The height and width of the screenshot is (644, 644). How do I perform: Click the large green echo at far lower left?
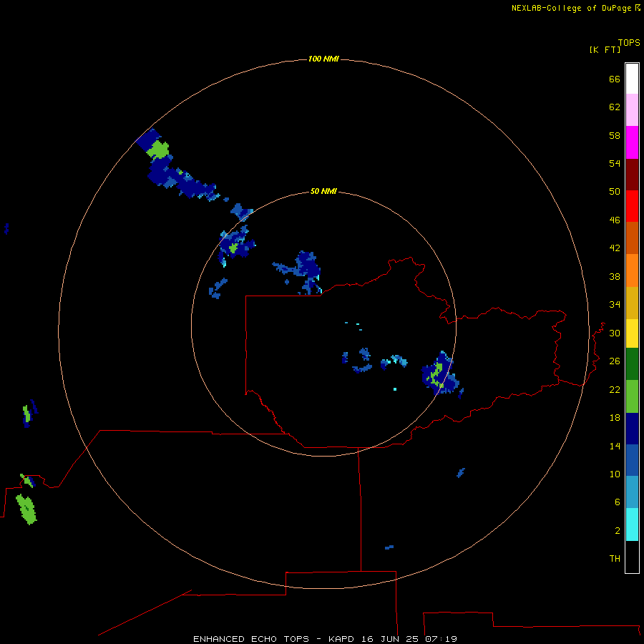point(26,509)
